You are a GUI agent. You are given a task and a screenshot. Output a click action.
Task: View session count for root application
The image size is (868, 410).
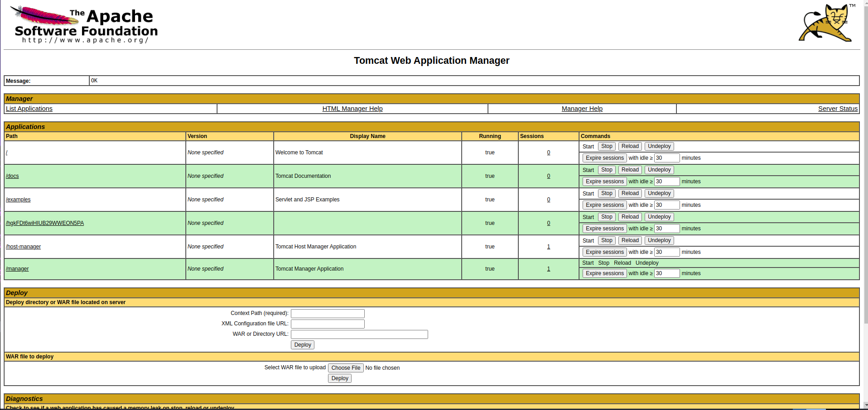pos(549,153)
